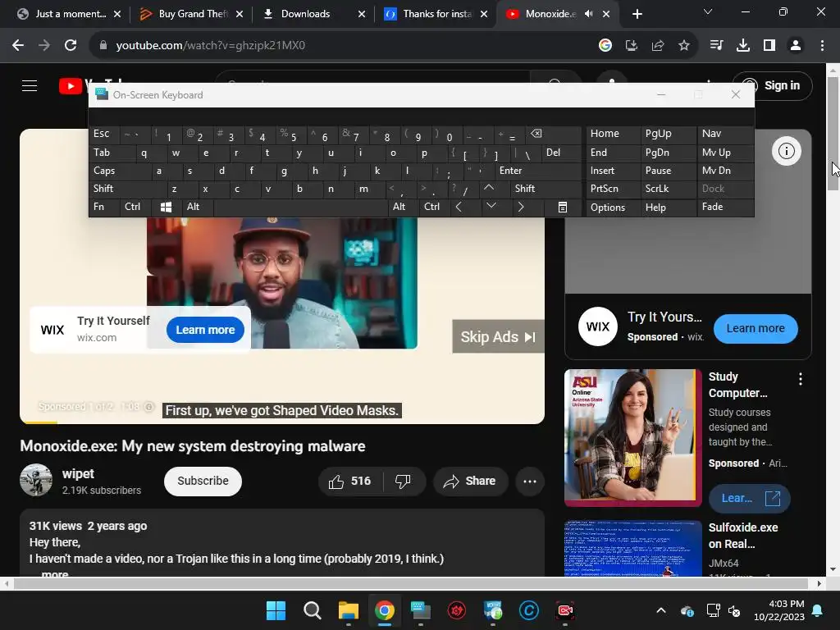Toggle the Fn key on the on-screen keyboard
This screenshot has height=630, width=840.
tap(104, 208)
